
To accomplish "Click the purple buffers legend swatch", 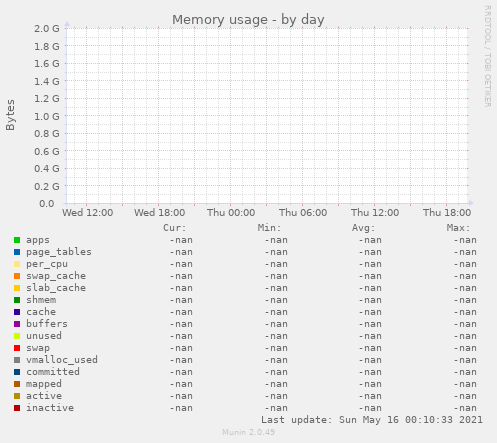I will pos(17,324).
